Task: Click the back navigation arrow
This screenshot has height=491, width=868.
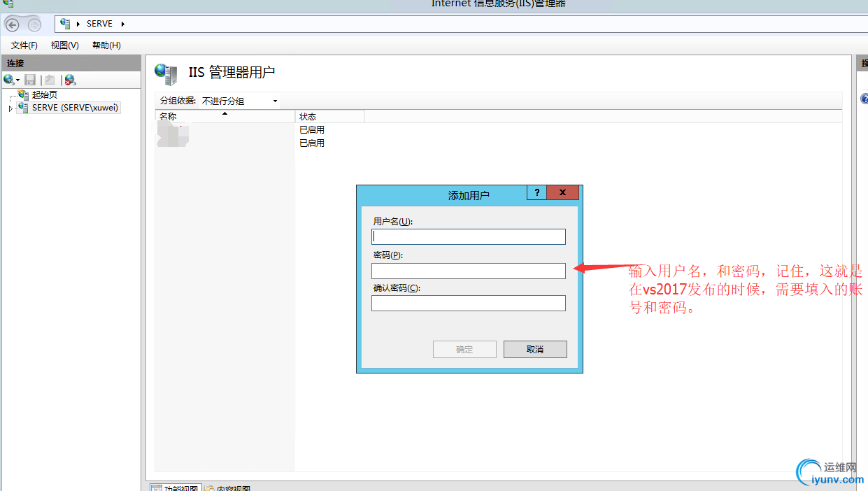Action: pos(12,24)
